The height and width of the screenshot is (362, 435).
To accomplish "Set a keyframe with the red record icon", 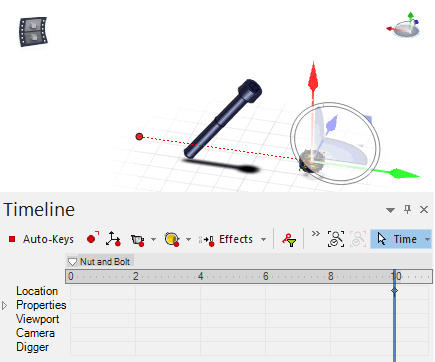I will 93,239.
